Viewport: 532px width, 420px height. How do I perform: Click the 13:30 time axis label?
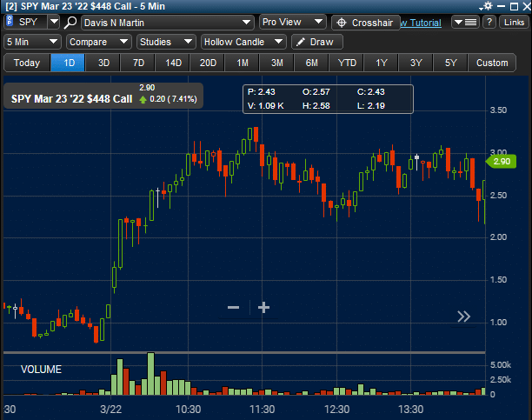(x=410, y=410)
